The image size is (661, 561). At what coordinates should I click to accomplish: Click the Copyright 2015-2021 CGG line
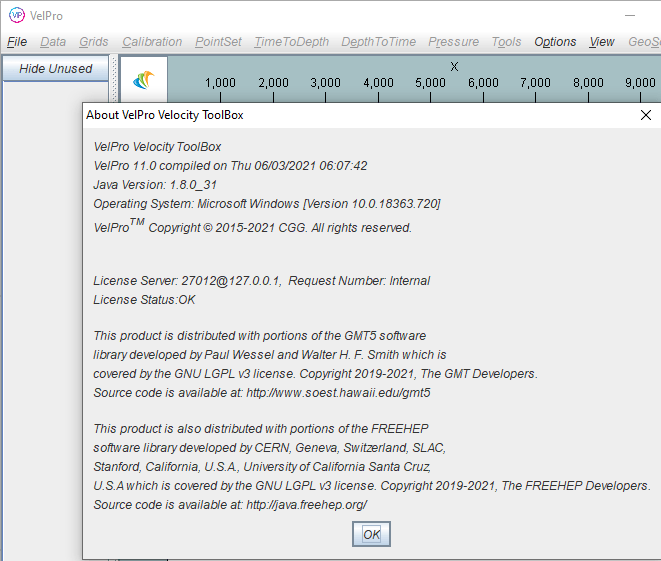click(x=253, y=226)
